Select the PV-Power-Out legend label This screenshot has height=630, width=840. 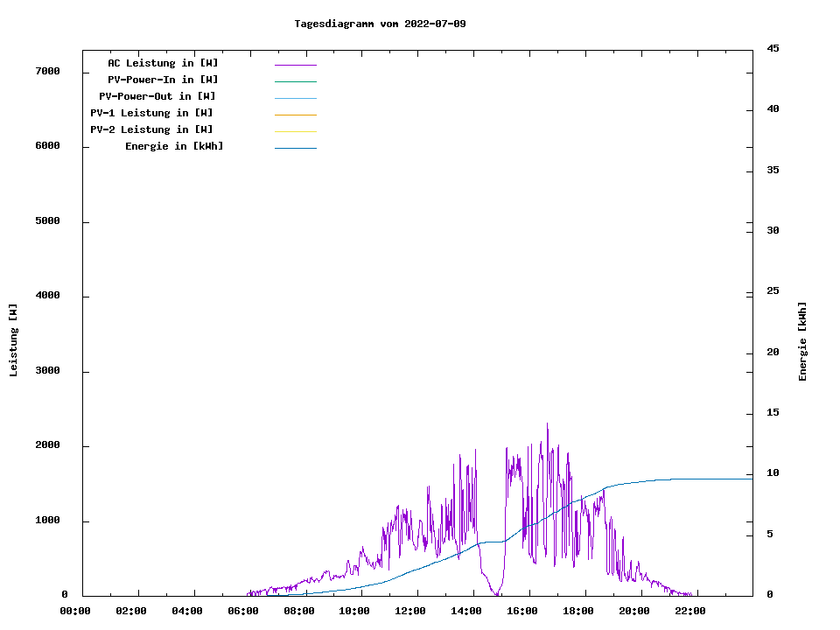tap(157, 96)
